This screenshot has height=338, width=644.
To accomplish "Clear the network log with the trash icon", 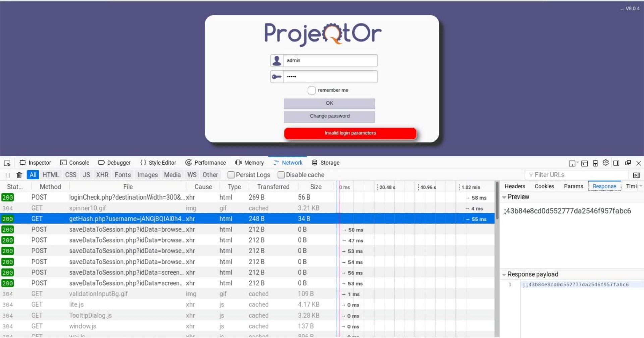I will pos(19,175).
